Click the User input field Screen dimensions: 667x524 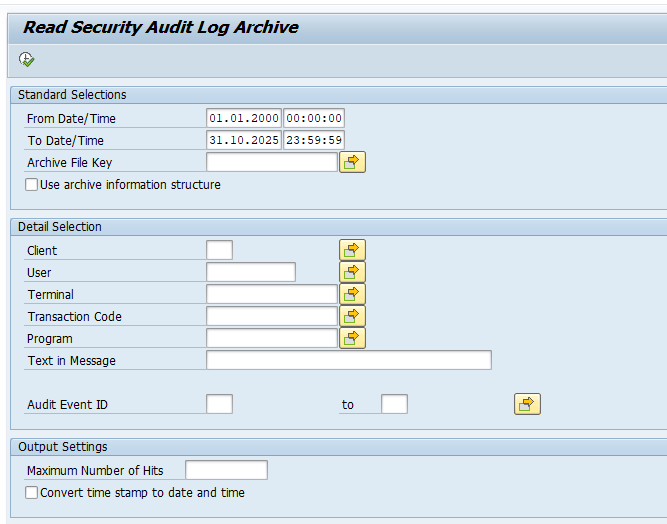[250, 272]
